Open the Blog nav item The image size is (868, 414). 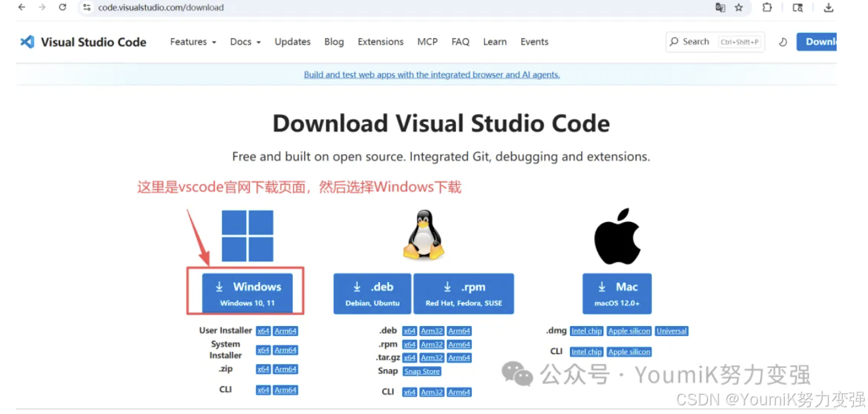(334, 42)
